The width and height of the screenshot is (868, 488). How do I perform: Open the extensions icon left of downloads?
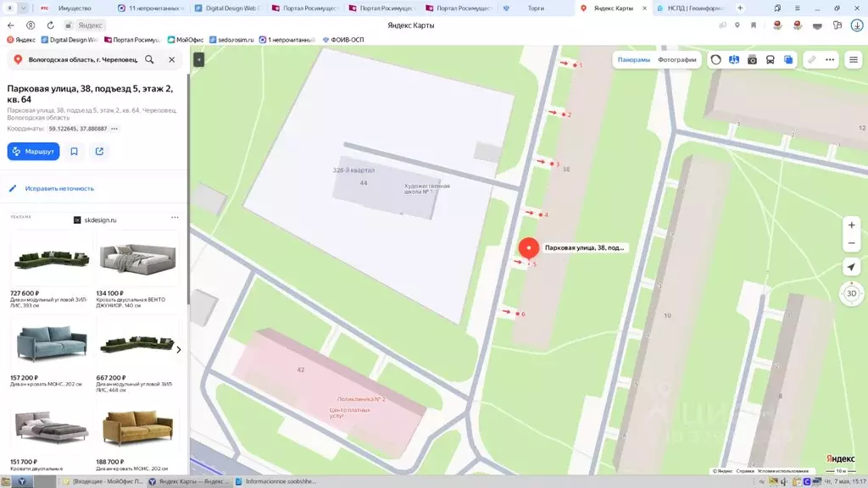(x=837, y=25)
